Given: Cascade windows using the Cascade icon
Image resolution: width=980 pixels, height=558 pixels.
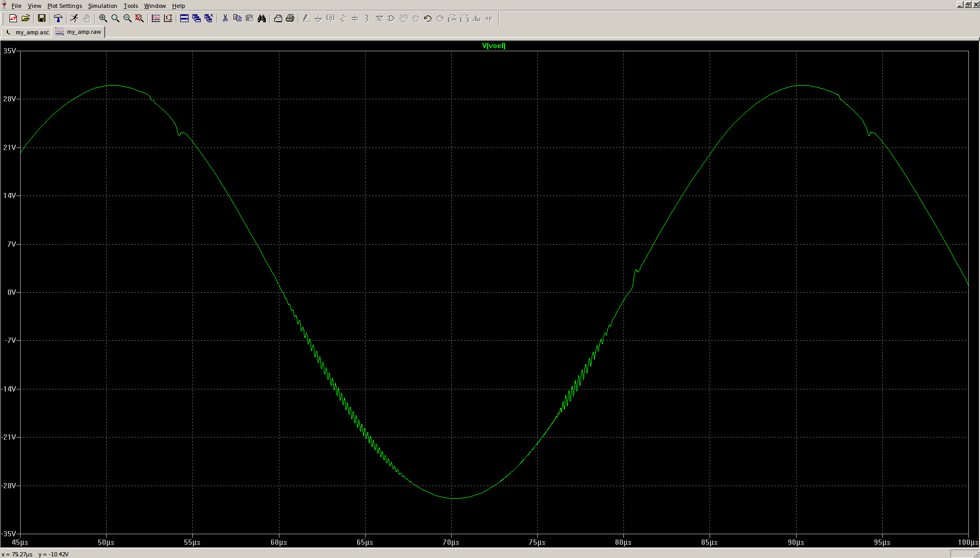Looking at the screenshot, I should tap(197, 18).
